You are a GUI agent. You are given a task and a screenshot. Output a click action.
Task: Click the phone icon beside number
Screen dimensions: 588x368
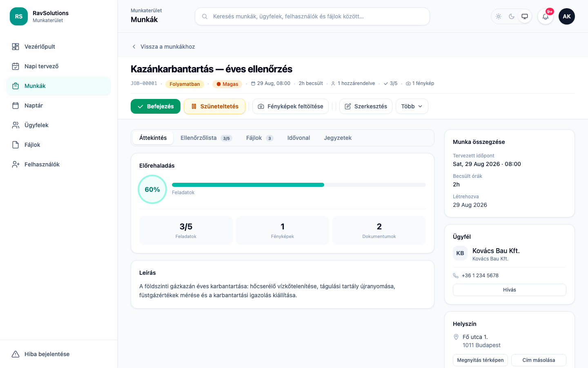click(x=456, y=276)
